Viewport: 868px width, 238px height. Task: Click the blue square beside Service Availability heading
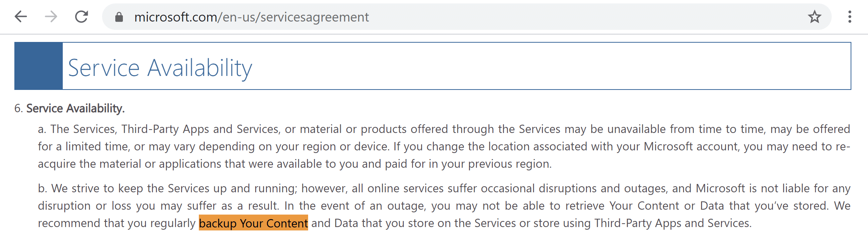click(39, 66)
